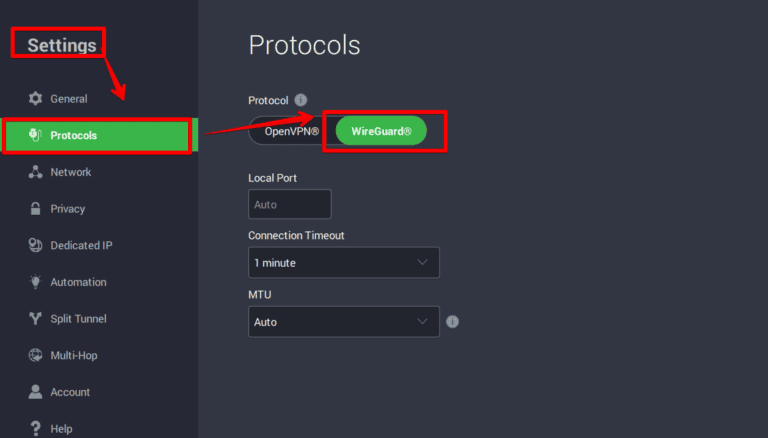Image resolution: width=768 pixels, height=438 pixels.
Task: Click the Dedicated IP icon
Action: pos(36,245)
